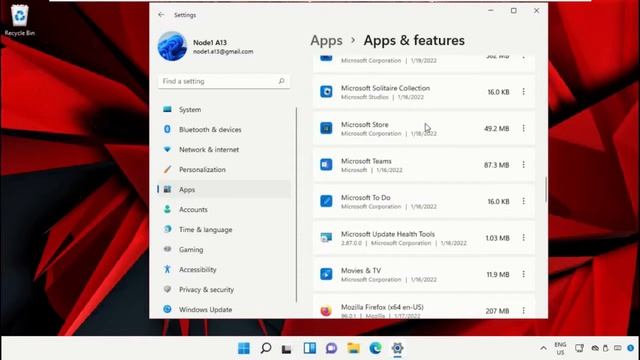
Task: Click the Accounts person icon
Action: pyautogui.click(x=167, y=209)
